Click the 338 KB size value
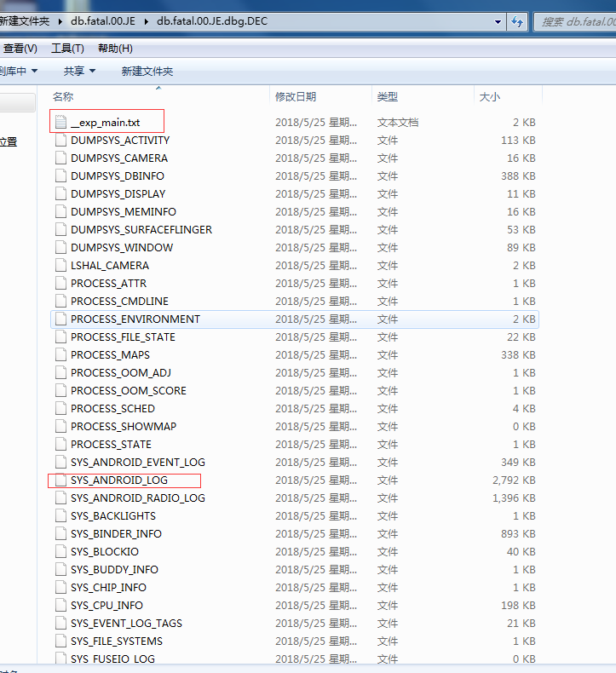Image resolution: width=616 pixels, height=673 pixels. pos(518,355)
